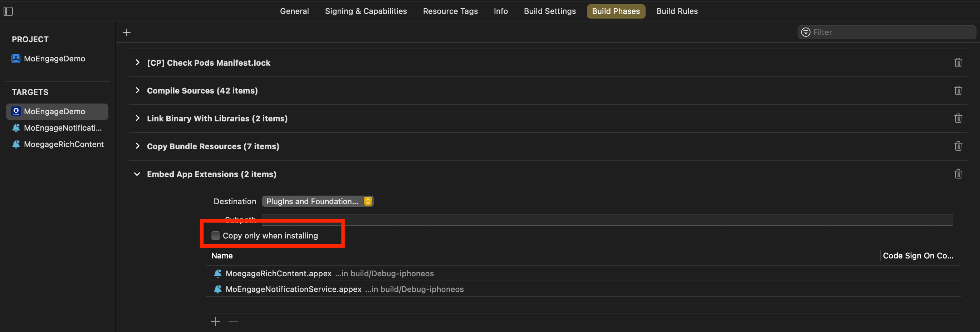
Task: Remove the Copy Bundle Resources phase
Action: (x=958, y=146)
